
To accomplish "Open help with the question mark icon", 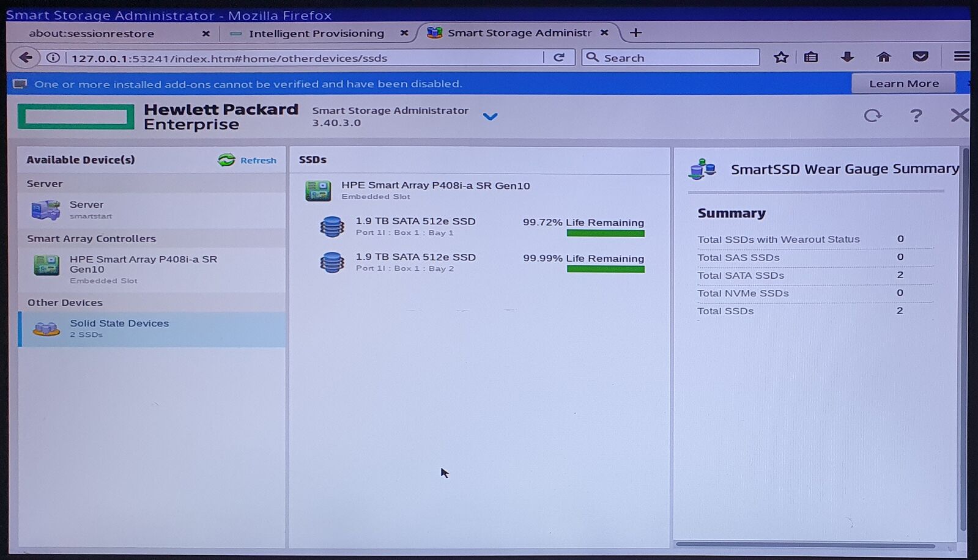I will click(x=916, y=116).
